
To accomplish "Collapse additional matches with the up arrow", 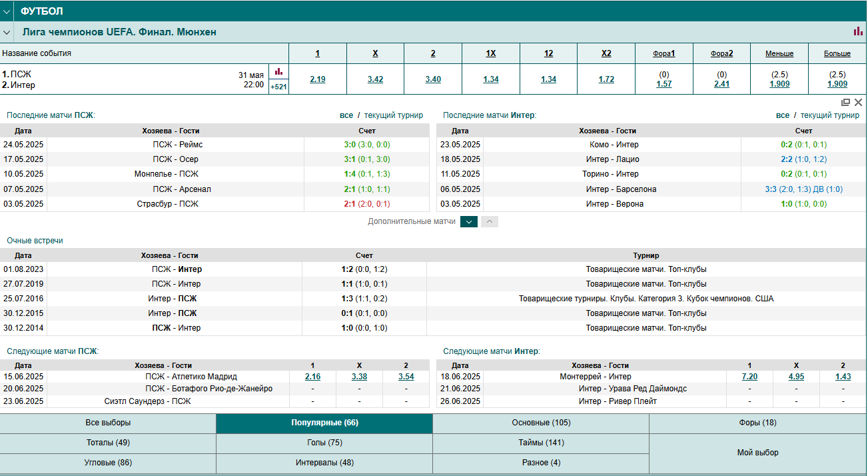I will (490, 221).
